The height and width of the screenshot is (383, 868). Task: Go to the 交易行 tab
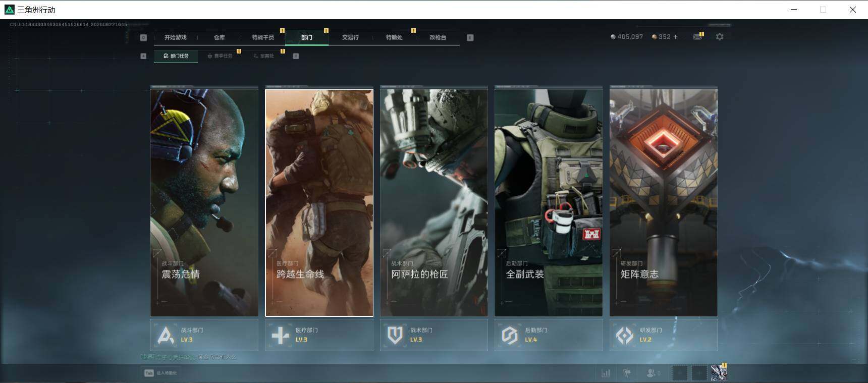pyautogui.click(x=350, y=37)
